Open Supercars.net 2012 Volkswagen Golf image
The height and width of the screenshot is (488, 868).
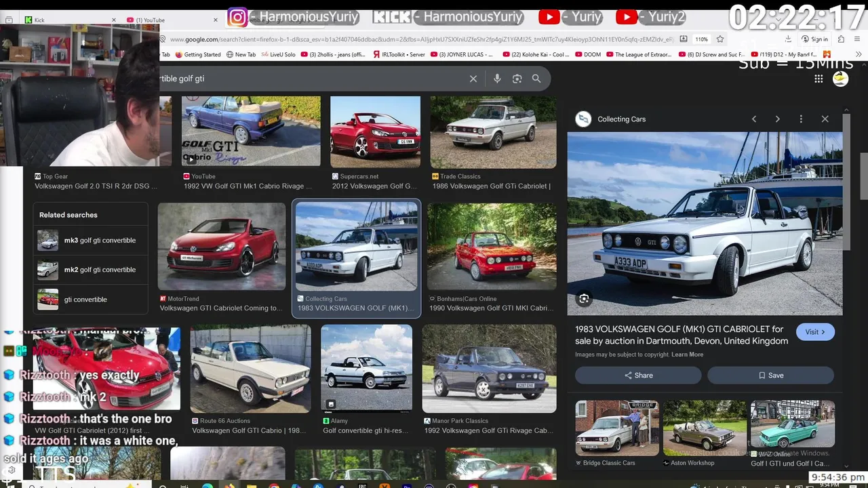375,132
